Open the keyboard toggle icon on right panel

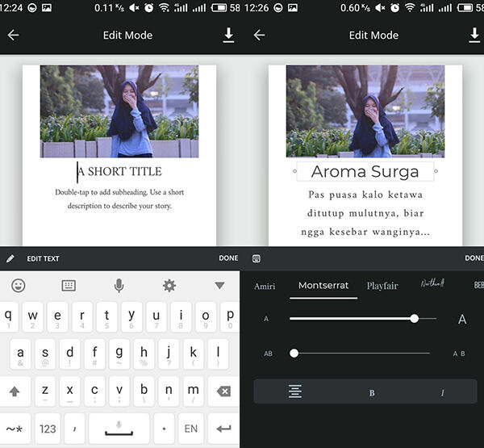click(257, 258)
